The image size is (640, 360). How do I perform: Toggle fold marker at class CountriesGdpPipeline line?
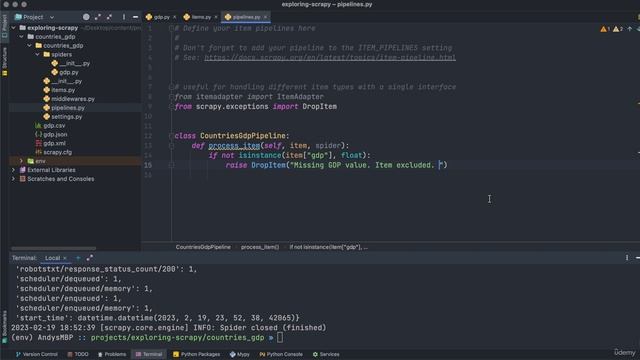click(x=171, y=136)
